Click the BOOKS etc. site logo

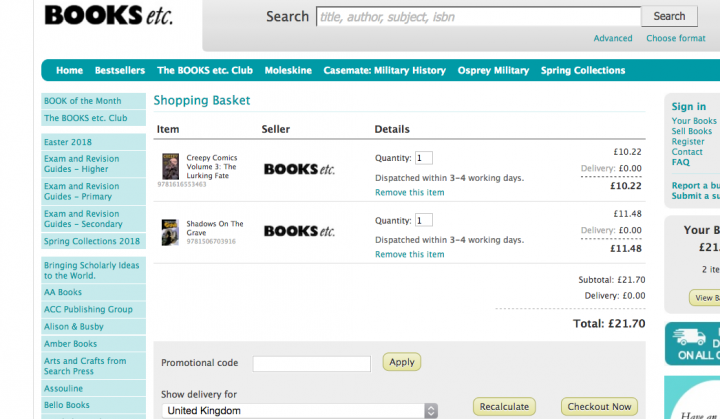click(x=108, y=16)
